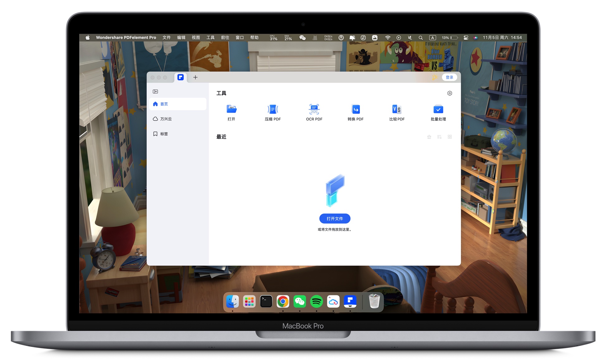Image resolution: width=607 pixels, height=364 pixels.
Task: Click the now playing icon in menu bar
Action: tap(398, 38)
